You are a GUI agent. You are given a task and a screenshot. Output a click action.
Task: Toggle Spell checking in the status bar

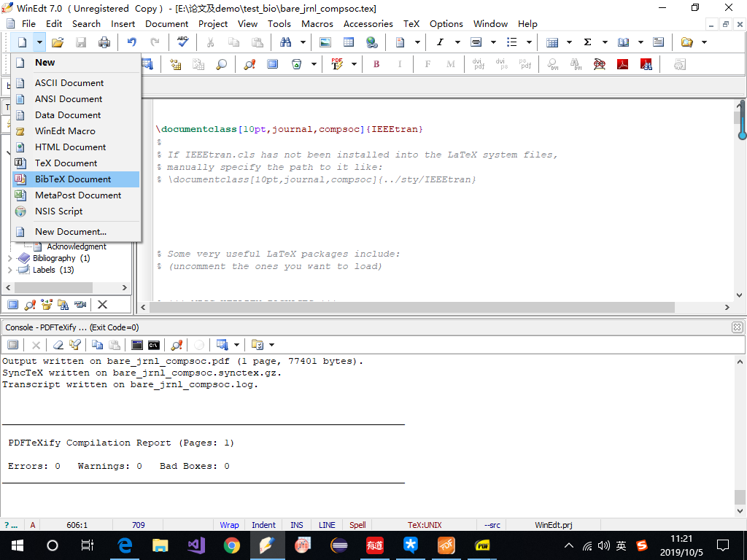[x=357, y=525]
